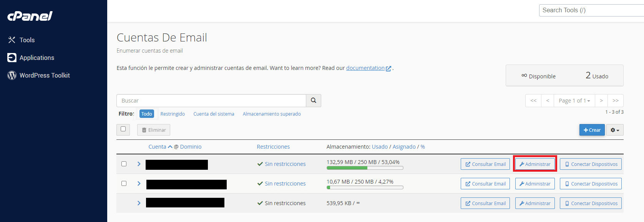
Task: Sort storage by Asignado
Action: coord(404,147)
